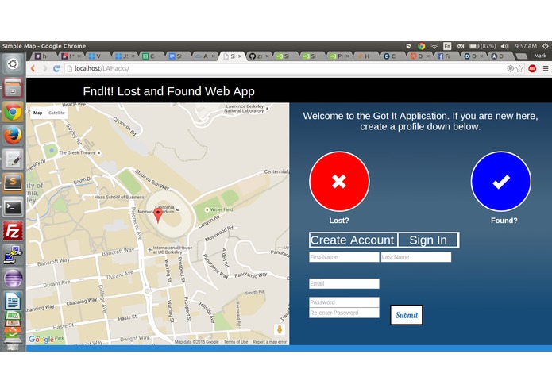Open the Wi-Fi network indicator
Screen dimensions: 552x392
(434, 46)
